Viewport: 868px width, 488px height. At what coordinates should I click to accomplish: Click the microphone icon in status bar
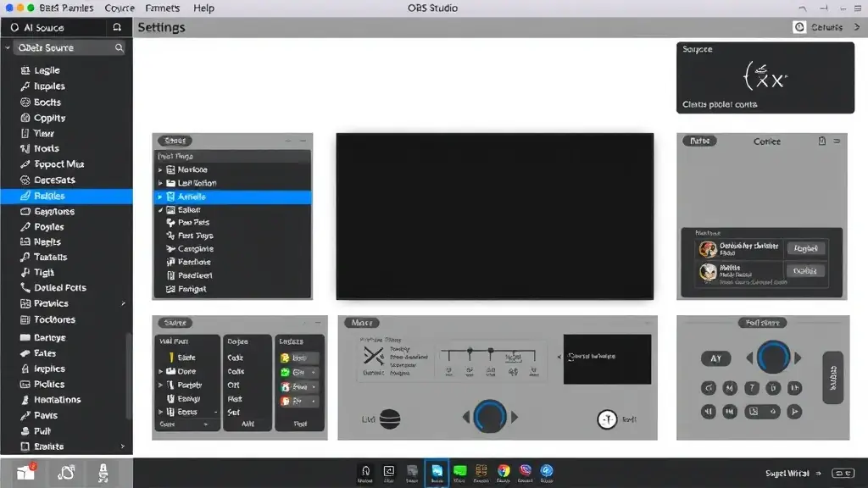[103, 473]
